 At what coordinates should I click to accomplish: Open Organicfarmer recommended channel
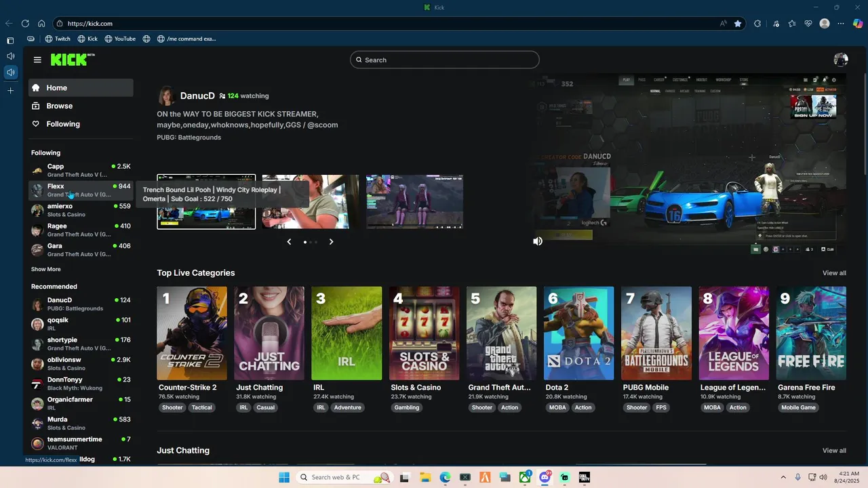click(x=81, y=403)
